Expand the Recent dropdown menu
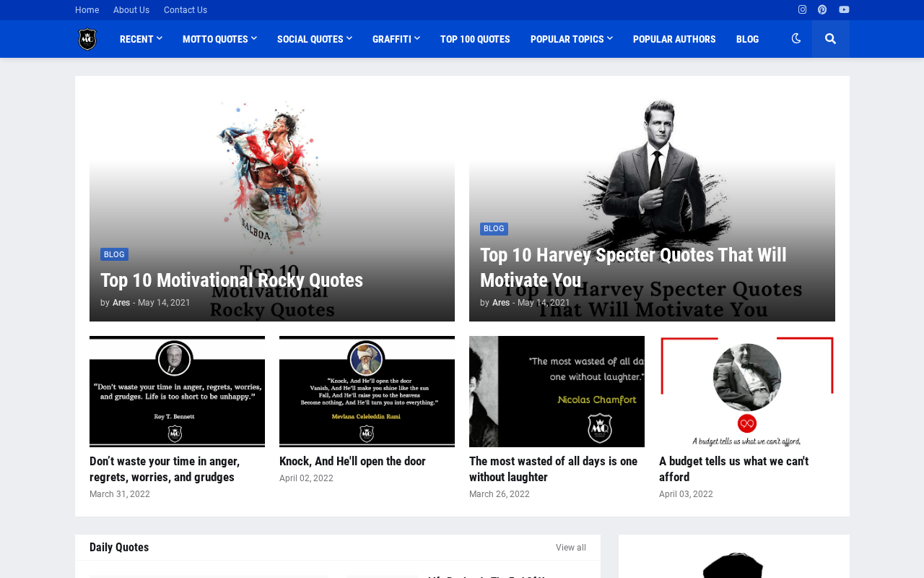The width and height of the screenshot is (924, 578). 141,39
